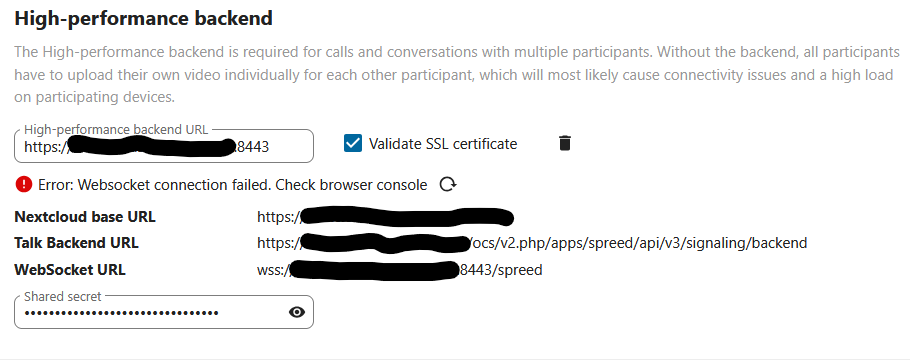
Task: Retry the connection check with reload icon
Action: coord(447,185)
